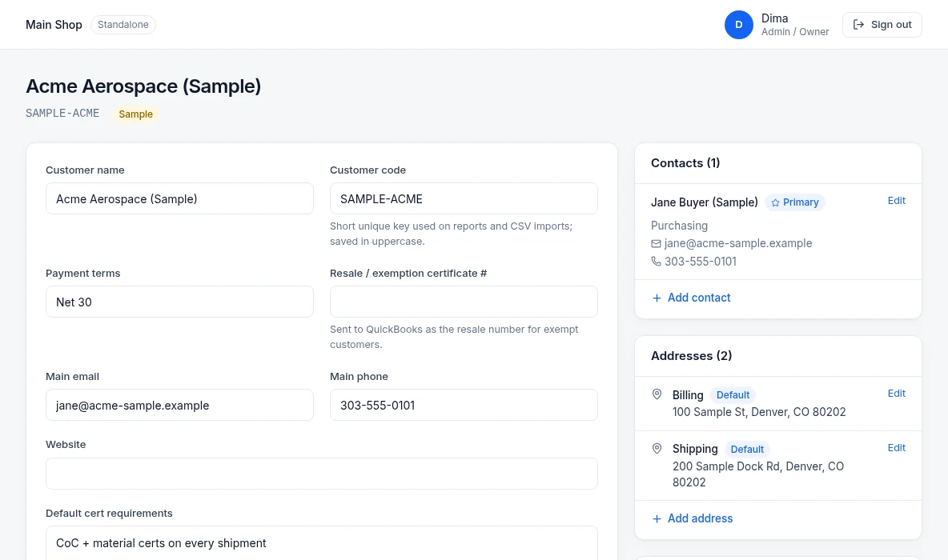Click the sign out arrow icon
948x560 pixels.
(x=858, y=25)
